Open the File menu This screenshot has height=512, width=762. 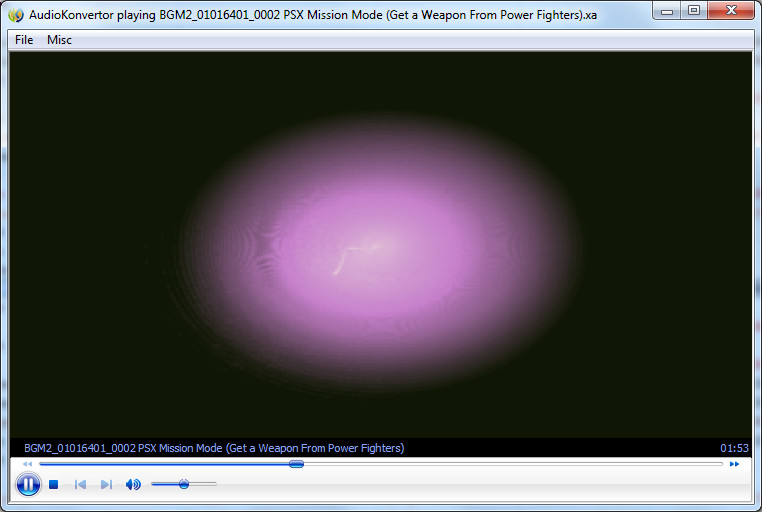[x=24, y=40]
